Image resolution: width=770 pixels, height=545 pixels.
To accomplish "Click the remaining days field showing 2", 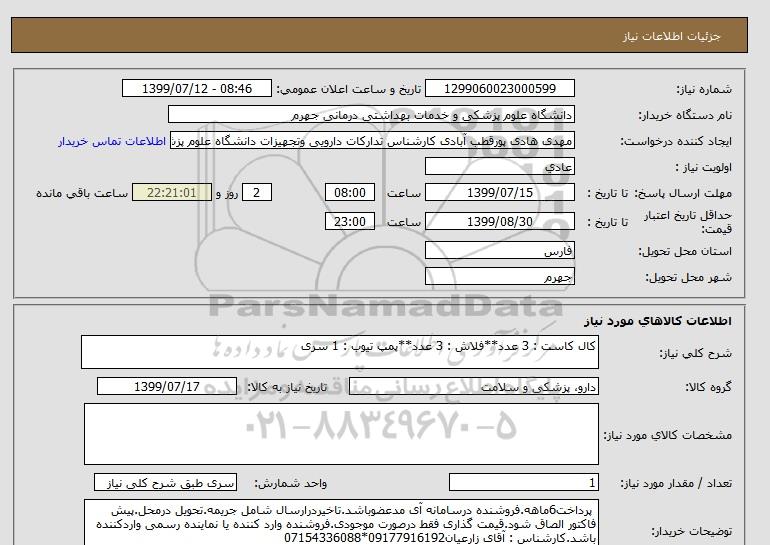I will coord(256,192).
